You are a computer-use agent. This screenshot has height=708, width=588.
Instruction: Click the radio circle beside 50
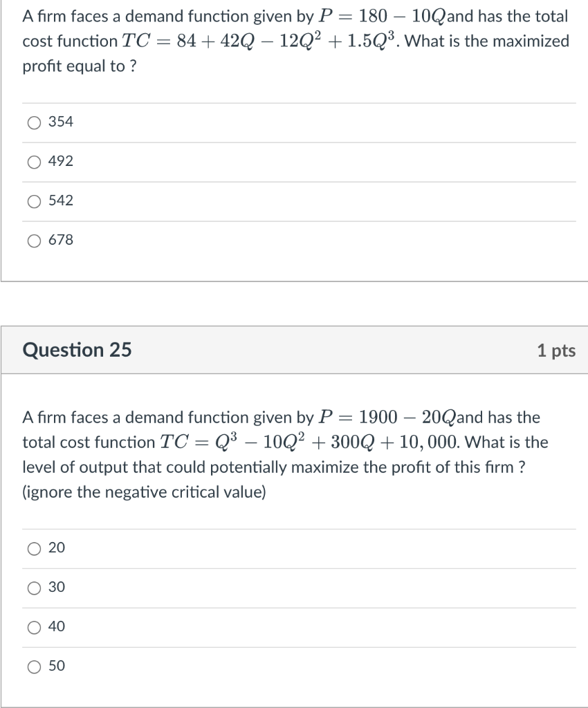click(34, 666)
